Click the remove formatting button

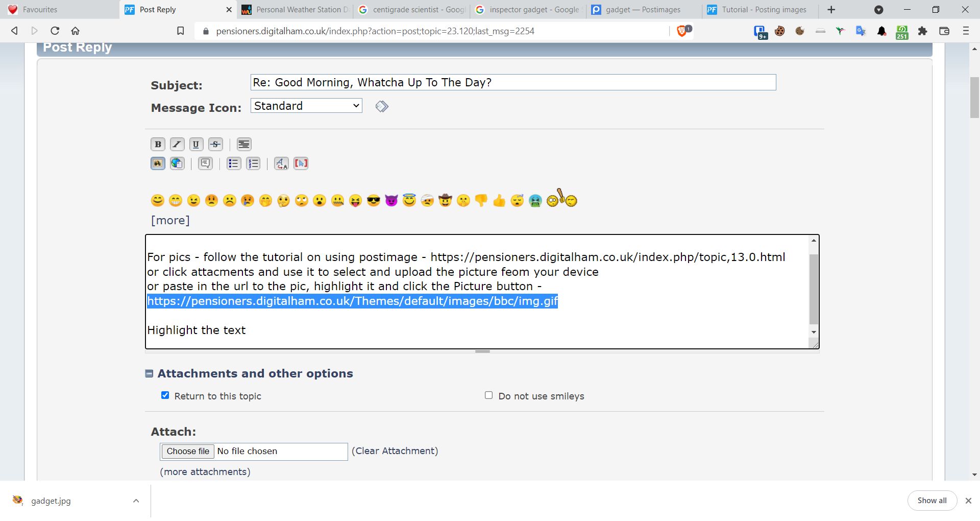[x=281, y=163]
